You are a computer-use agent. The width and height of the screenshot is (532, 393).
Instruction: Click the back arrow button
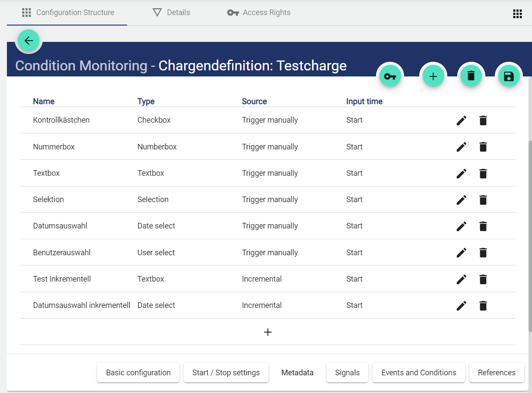[29, 41]
